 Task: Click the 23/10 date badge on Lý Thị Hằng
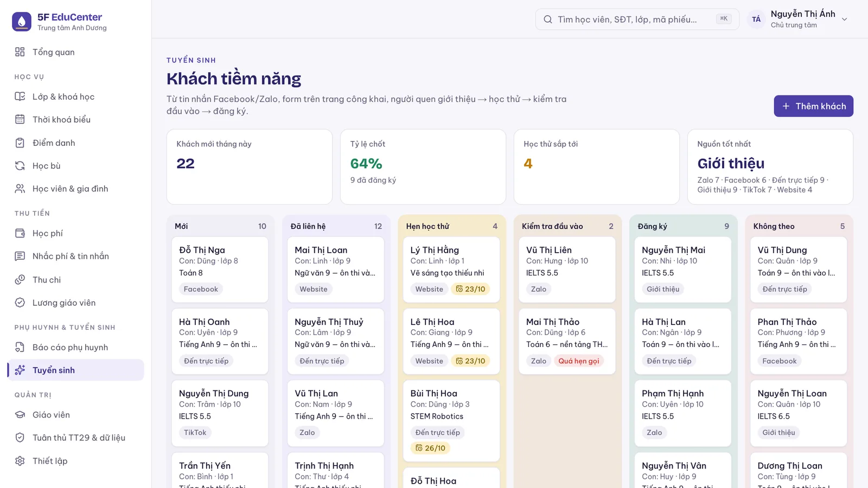click(470, 289)
